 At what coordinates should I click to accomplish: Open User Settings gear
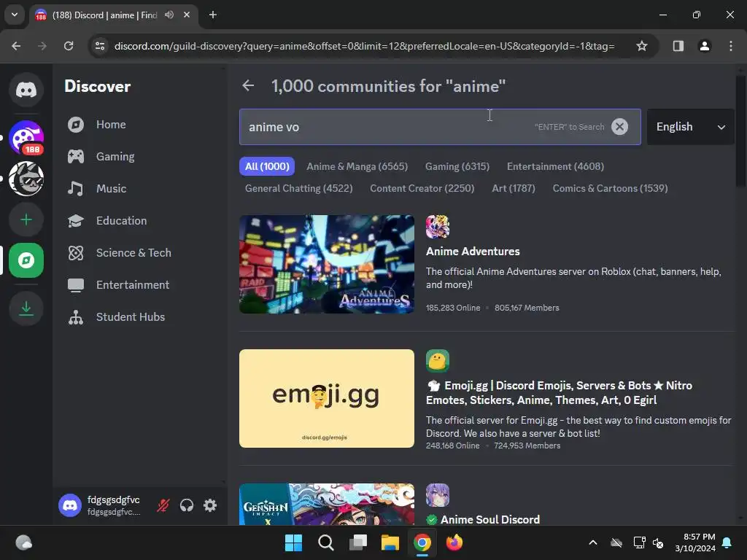[x=210, y=505]
